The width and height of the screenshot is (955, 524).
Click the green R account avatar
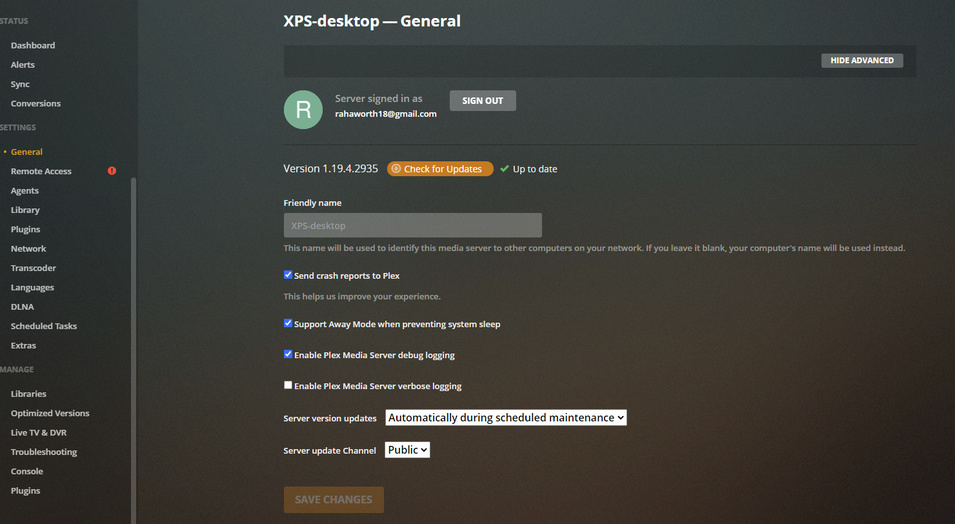303,110
